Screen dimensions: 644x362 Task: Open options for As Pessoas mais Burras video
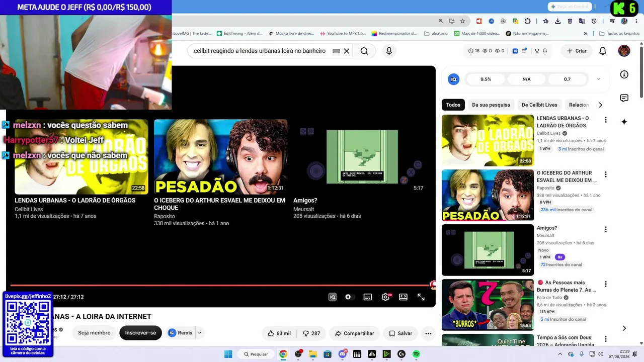[x=606, y=285]
